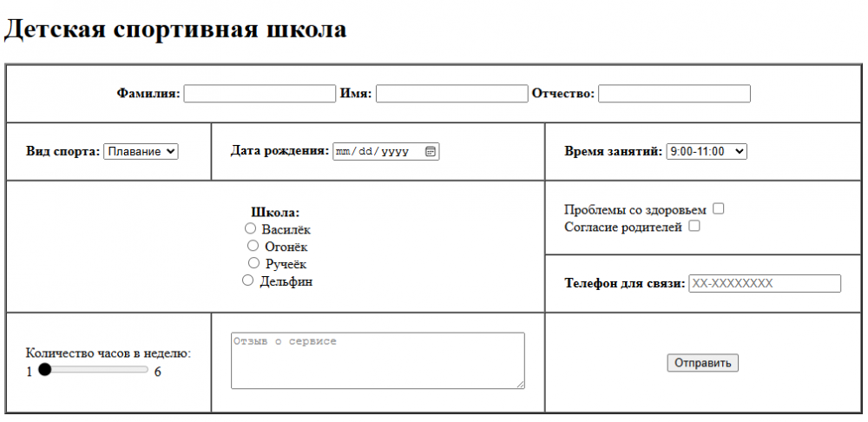This screenshot has height=422, width=868.
Task: Click the Телефон для связи: label
Action: tap(625, 284)
